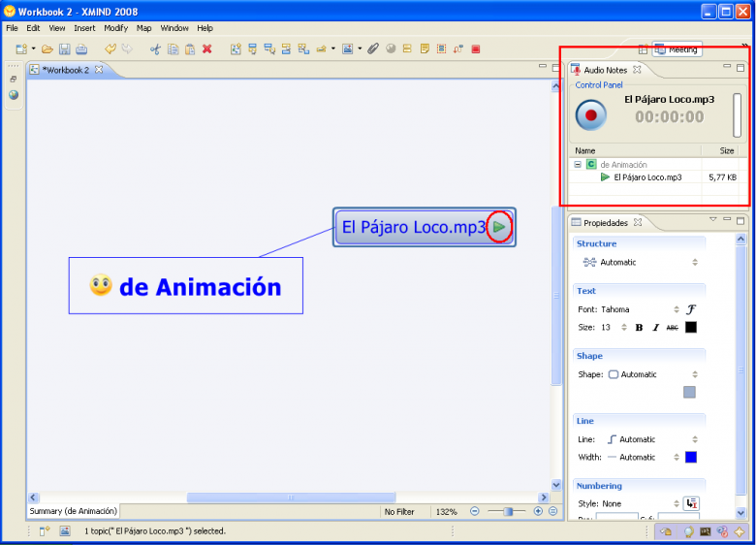Screen dimensions: 756x545
Task: Click the No Filter status label
Action: (x=399, y=512)
